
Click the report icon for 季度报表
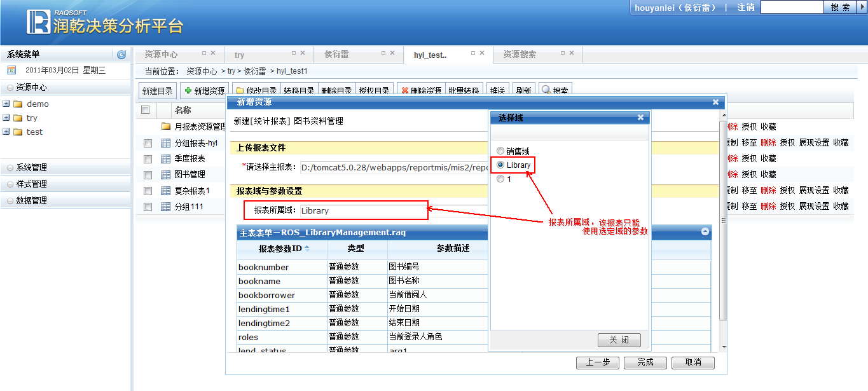[166, 159]
